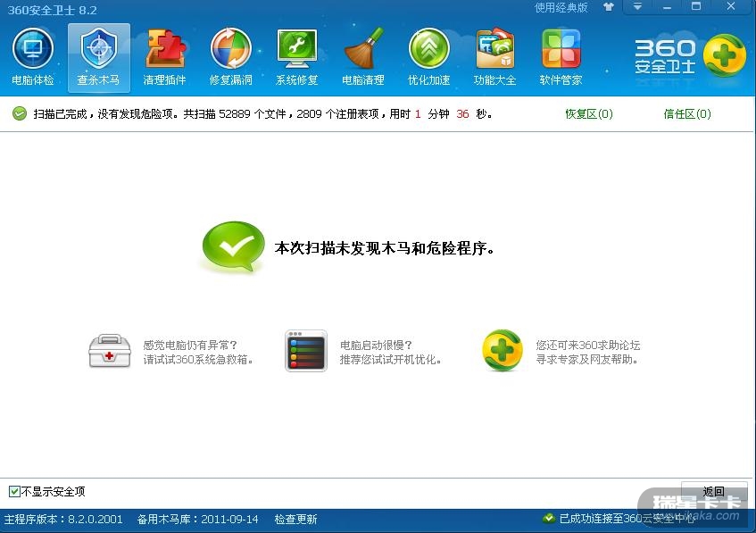Try 360系统急救箱 suggestion text
Viewport: 756px width, 533px height.
point(198,352)
